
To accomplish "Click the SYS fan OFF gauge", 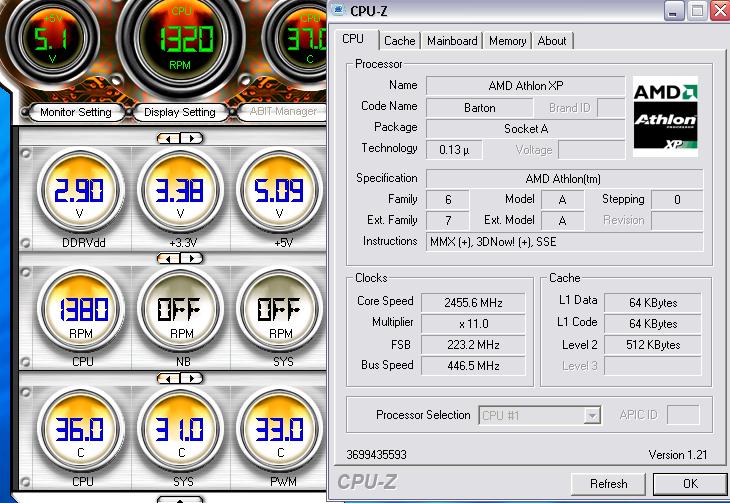I will coord(279,310).
